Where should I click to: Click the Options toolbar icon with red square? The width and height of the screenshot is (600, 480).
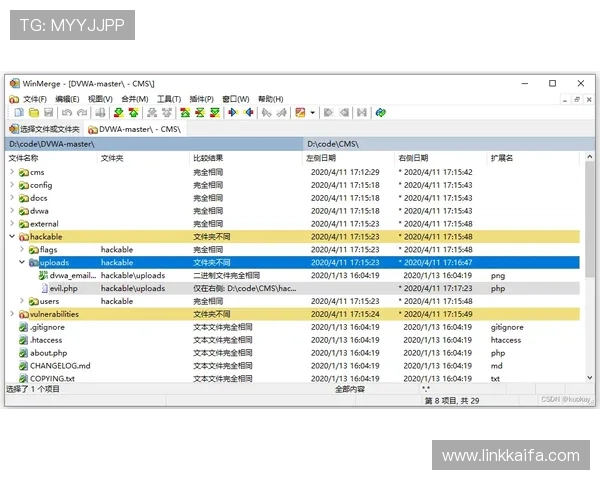(x=300, y=113)
